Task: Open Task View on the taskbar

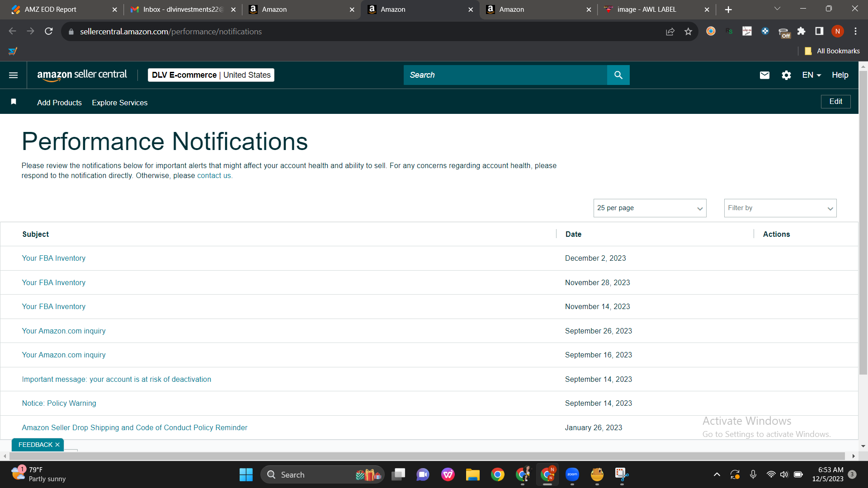Action: pos(398,474)
